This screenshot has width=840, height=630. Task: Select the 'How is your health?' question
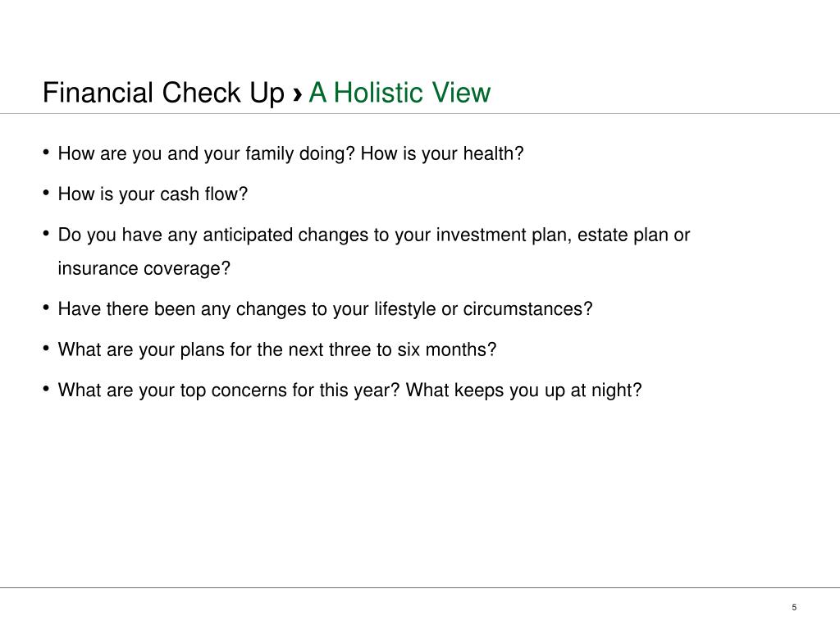coord(442,153)
